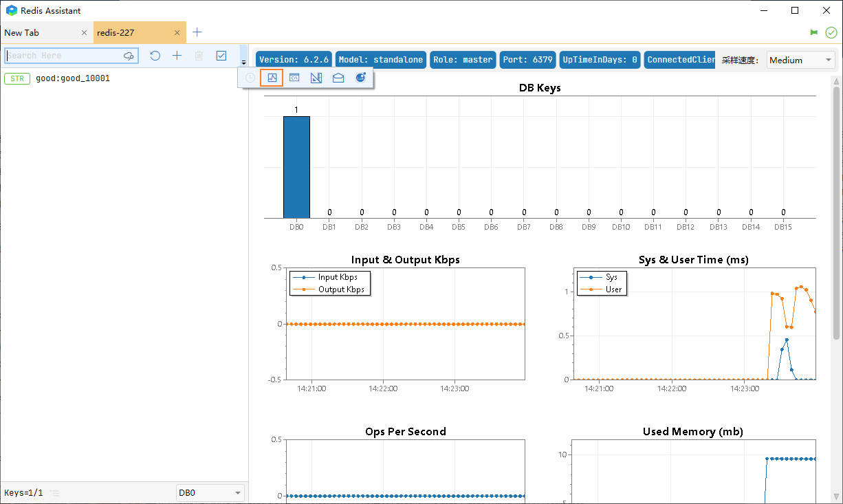
Task: Add a new key with plus icon
Action: (x=177, y=56)
